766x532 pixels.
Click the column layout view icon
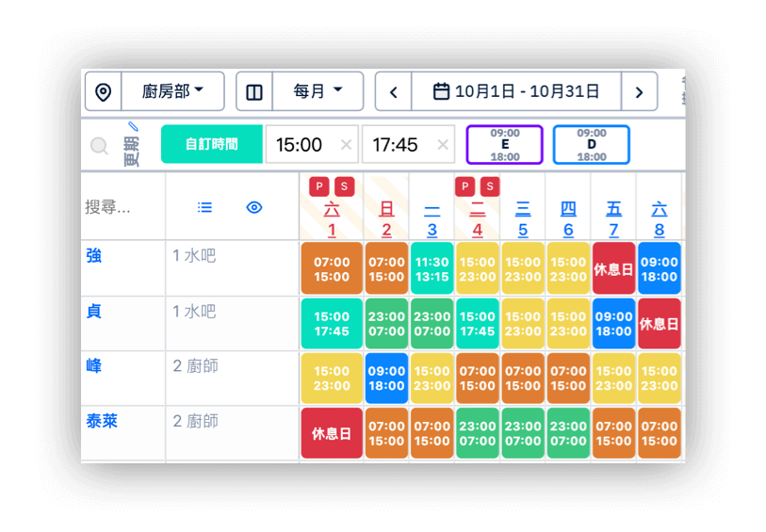point(254,91)
